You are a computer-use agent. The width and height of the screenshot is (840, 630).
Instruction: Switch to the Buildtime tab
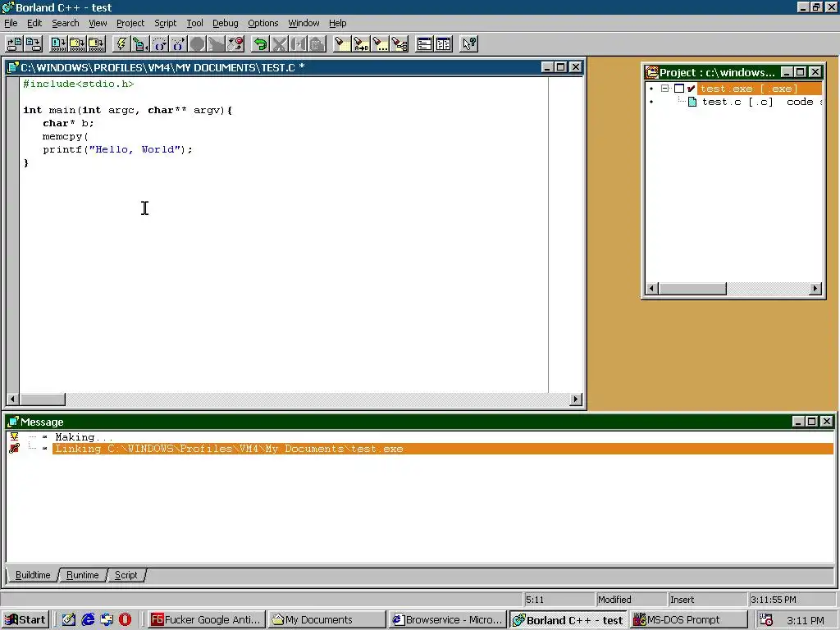(x=33, y=575)
